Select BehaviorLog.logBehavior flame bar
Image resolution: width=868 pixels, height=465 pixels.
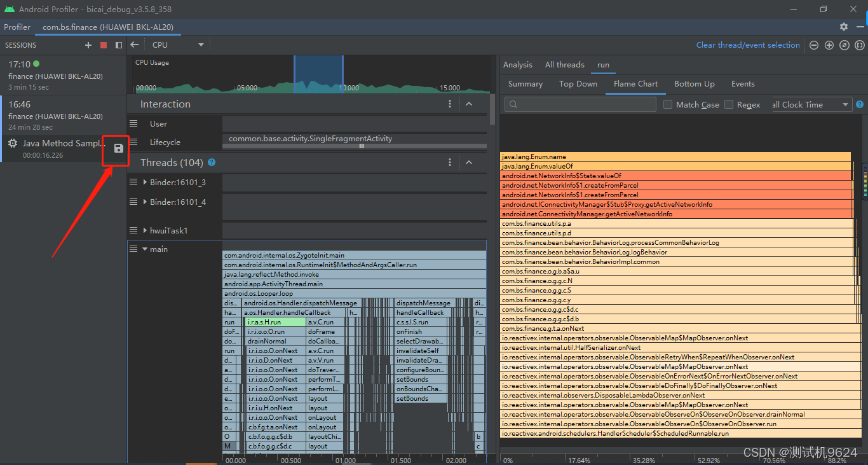(677, 252)
